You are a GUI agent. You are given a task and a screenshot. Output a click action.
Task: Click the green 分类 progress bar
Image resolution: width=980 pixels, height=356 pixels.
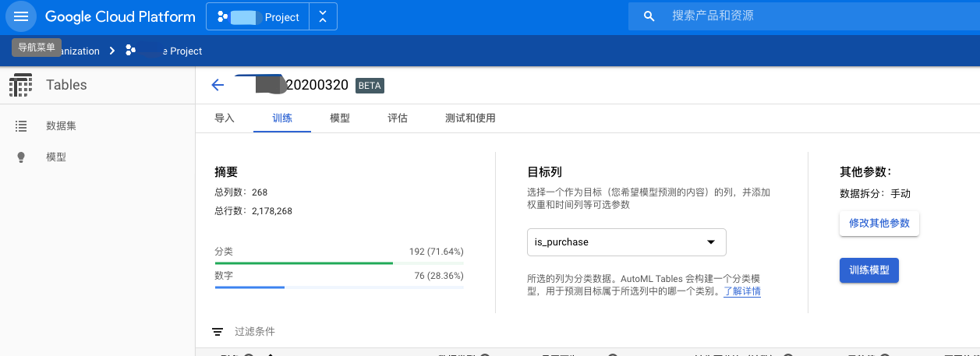tap(304, 263)
